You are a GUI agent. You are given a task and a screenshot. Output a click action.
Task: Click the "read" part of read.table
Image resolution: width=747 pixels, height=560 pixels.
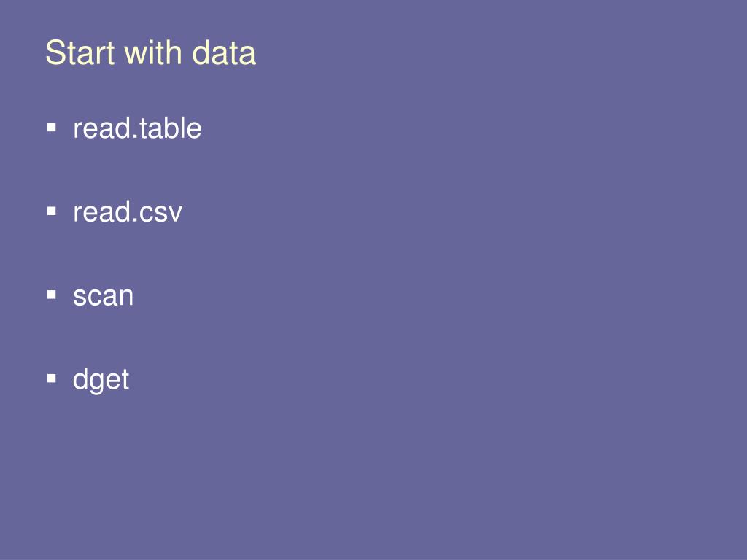click(x=102, y=128)
